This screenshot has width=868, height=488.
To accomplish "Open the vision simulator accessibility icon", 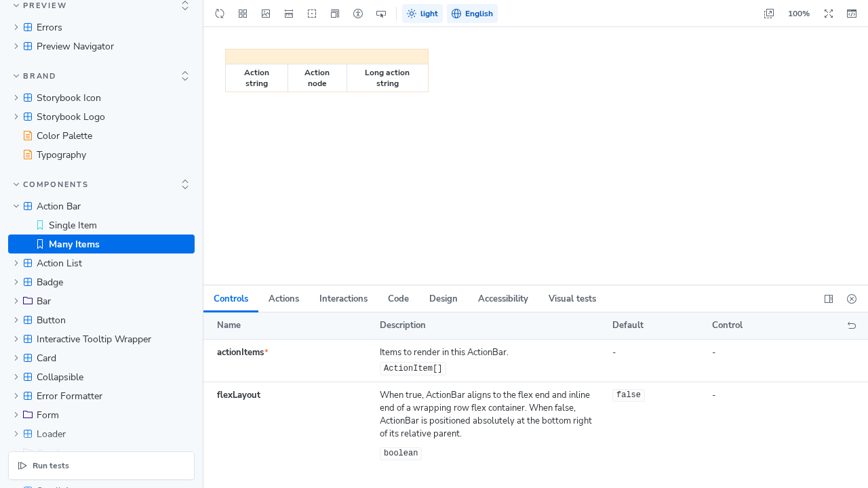I will [x=358, y=14].
